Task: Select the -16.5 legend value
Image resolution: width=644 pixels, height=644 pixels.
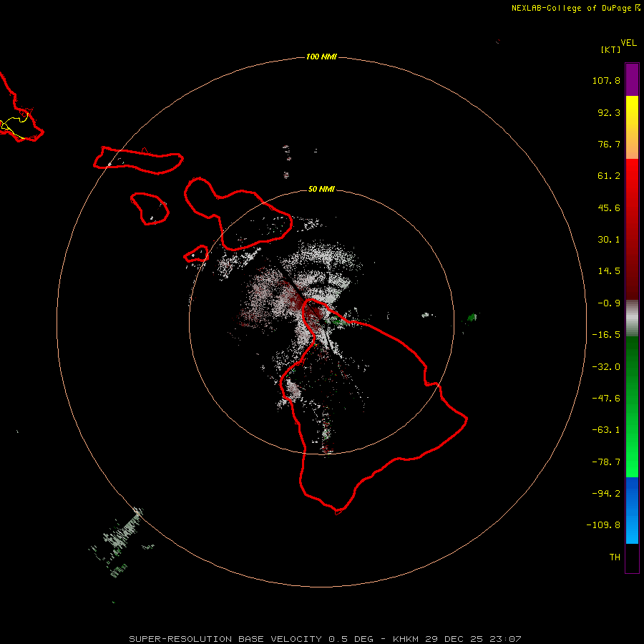Action: 606,335
